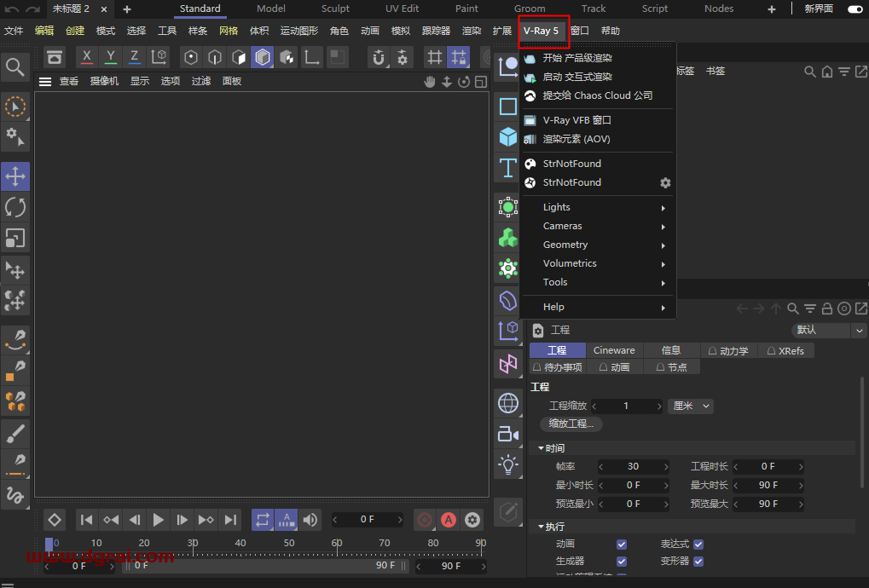The height and width of the screenshot is (588, 869).
Task: Click the gear next to StrNotFound
Action: tap(665, 182)
